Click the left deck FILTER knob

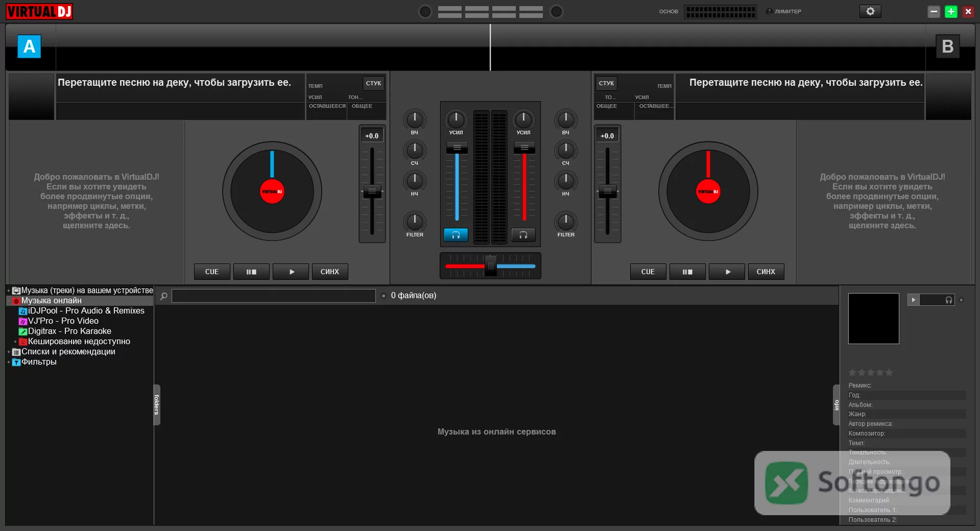pyautogui.click(x=414, y=221)
